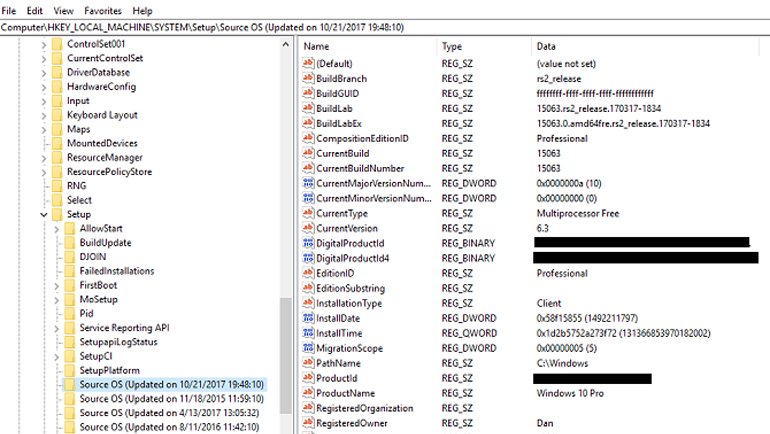This screenshot has width=770, height=434.
Task: Click the DigitalProductId4 binary value icon
Action: pos(308,258)
